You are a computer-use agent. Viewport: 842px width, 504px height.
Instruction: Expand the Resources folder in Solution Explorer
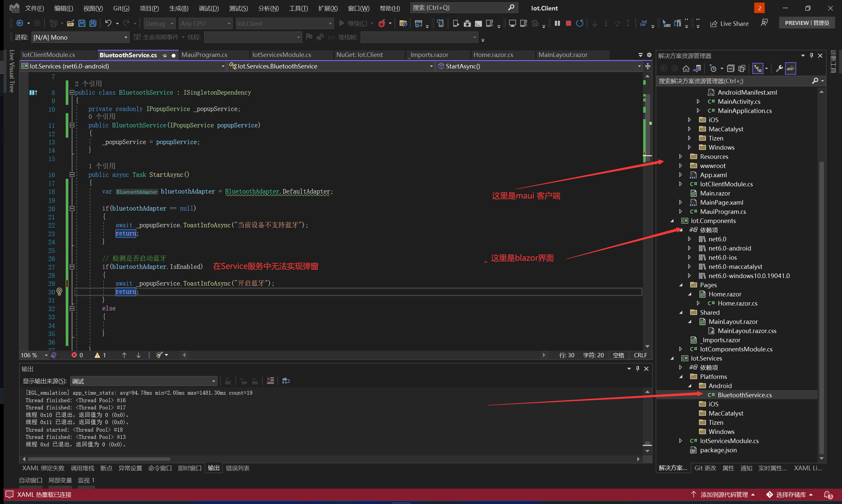(680, 157)
